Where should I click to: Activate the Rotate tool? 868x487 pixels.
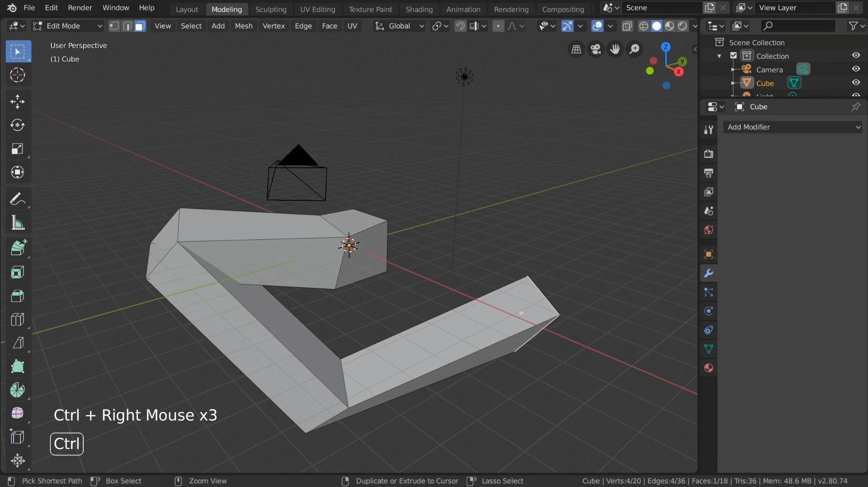tap(17, 125)
